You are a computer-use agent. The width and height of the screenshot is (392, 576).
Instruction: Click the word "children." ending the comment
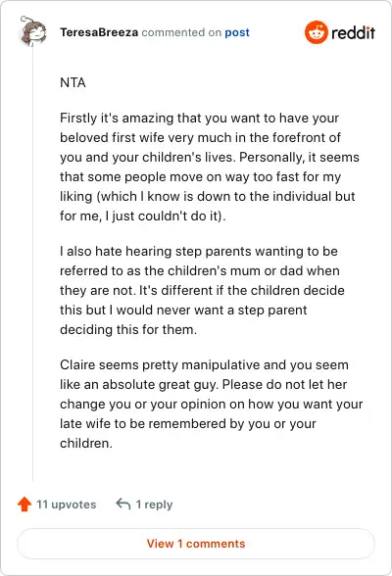(x=86, y=443)
